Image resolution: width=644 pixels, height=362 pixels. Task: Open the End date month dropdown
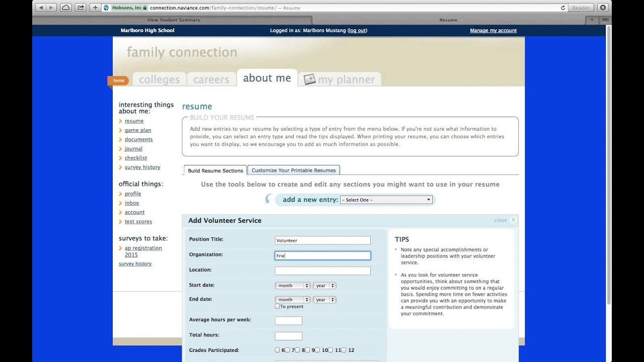click(292, 300)
